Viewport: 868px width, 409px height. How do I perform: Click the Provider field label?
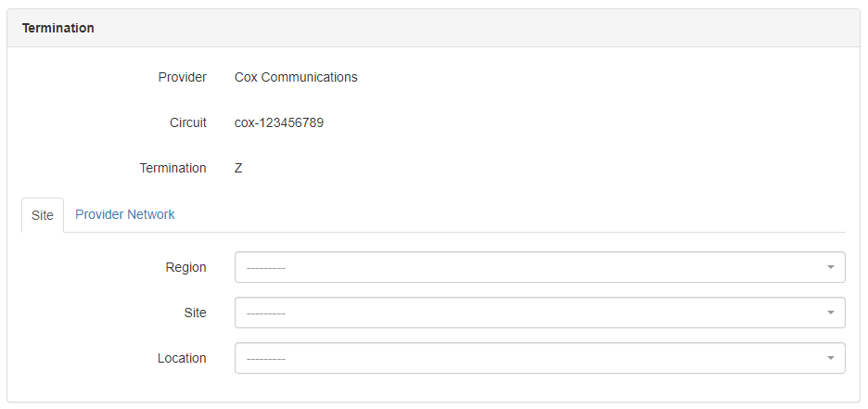coord(182,77)
